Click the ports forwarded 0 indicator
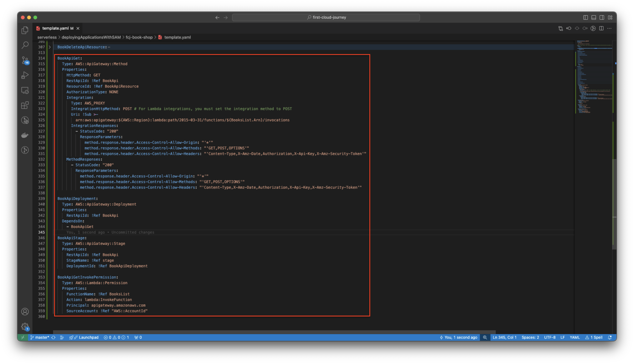The width and height of the screenshot is (634, 364). click(138, 337)
